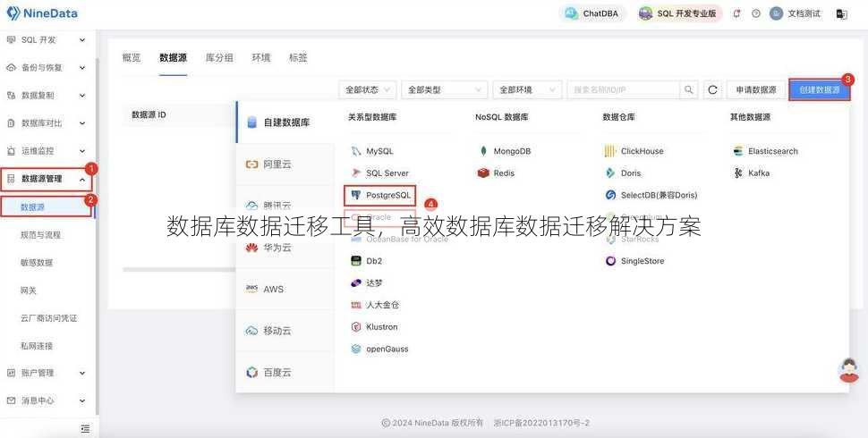The image size is (868, 438).
Task: Click 浙ICP备 footer link
Action: 540,423
